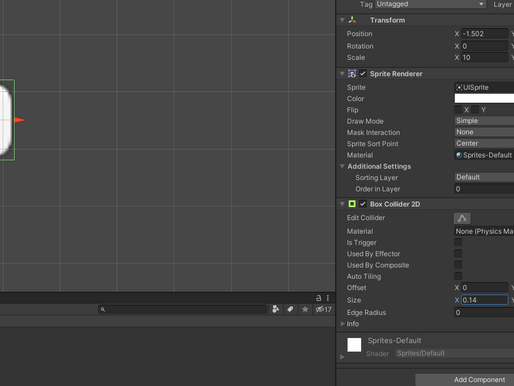Expand the Info foldout
Screen dimensions: 514x386
click(x=342, y=324)
